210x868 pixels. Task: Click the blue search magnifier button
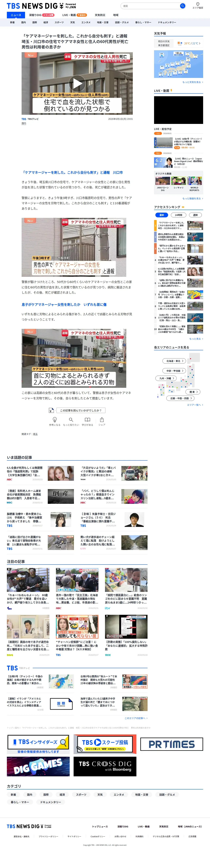[x=182, y=6]
